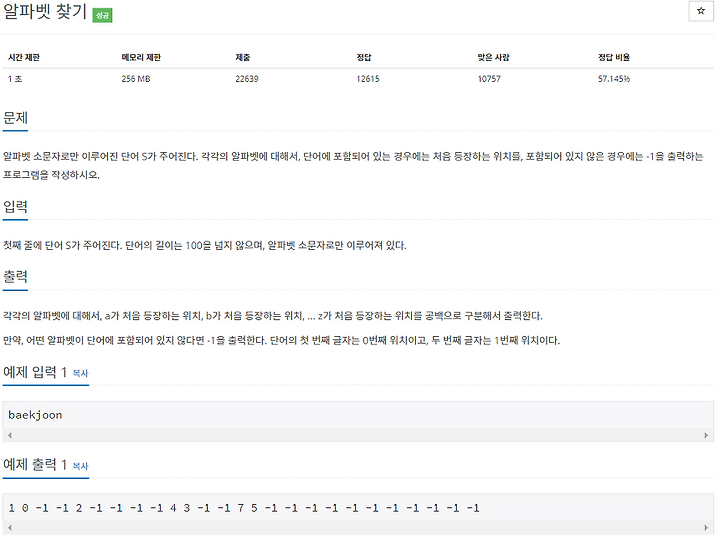720x540 pixels.
Task: Click the 256 MB memory limit value
Action: pyautogui.click(x=136, y=79)
